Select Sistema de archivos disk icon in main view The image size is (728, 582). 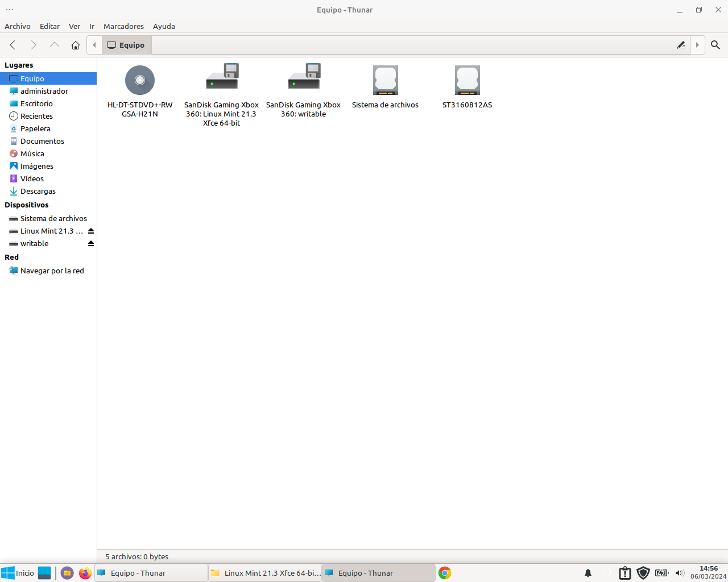click(386, 80)
